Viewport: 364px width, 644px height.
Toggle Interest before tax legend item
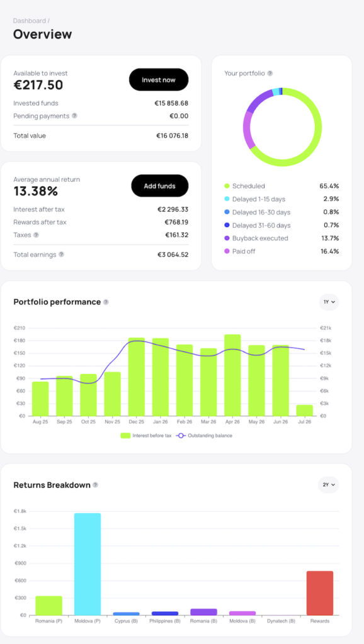click(146, 435)
